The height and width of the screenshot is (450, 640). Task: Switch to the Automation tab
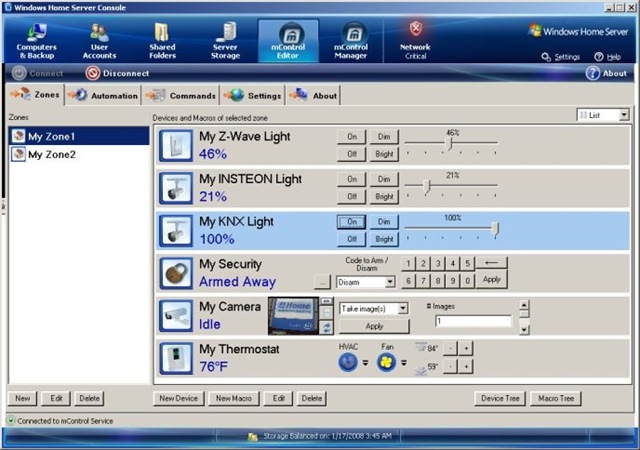(103, 96)
